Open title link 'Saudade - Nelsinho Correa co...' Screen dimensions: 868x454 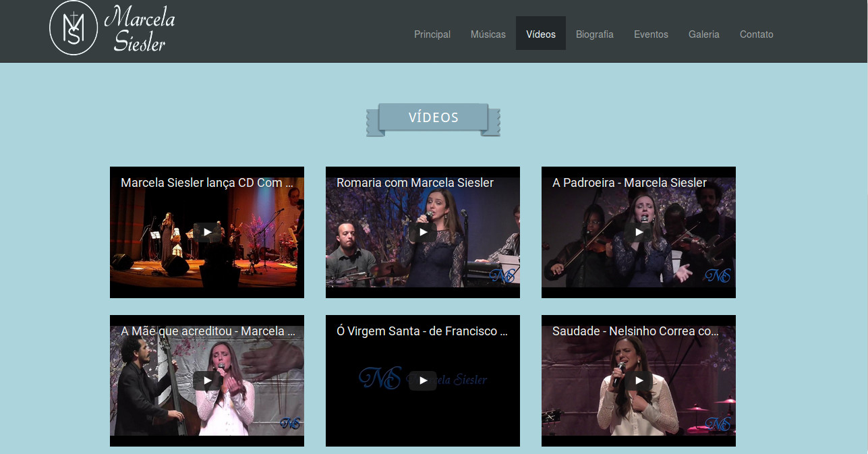[x=636, y=331]
